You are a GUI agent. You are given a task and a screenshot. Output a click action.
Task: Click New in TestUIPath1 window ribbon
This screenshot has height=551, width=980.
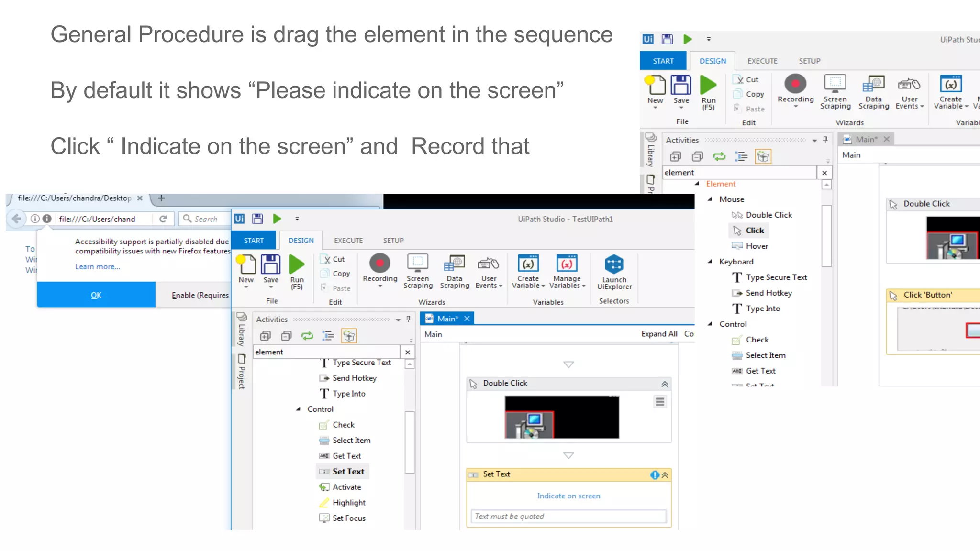[x=246, y=272]
